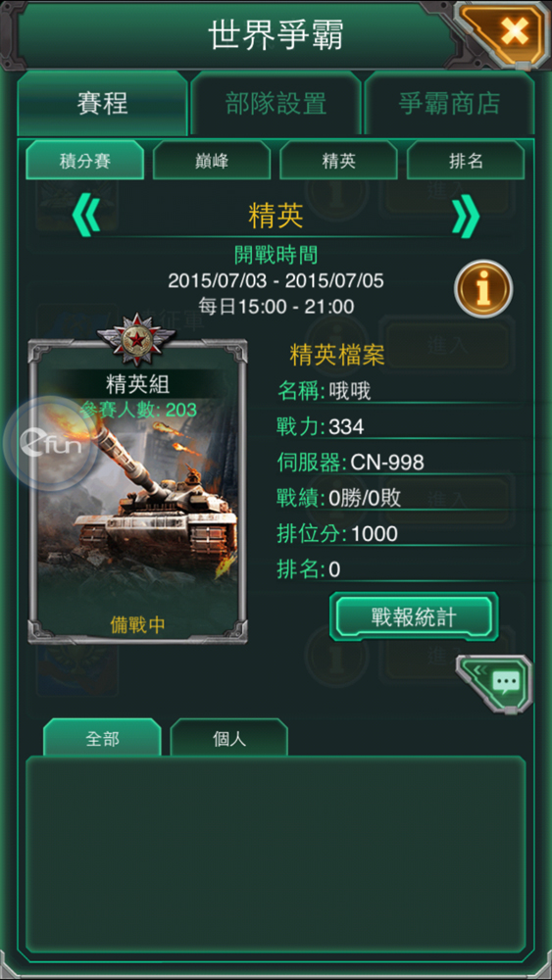
Task: Select the 賽程 tab
Action: [103, 103]
